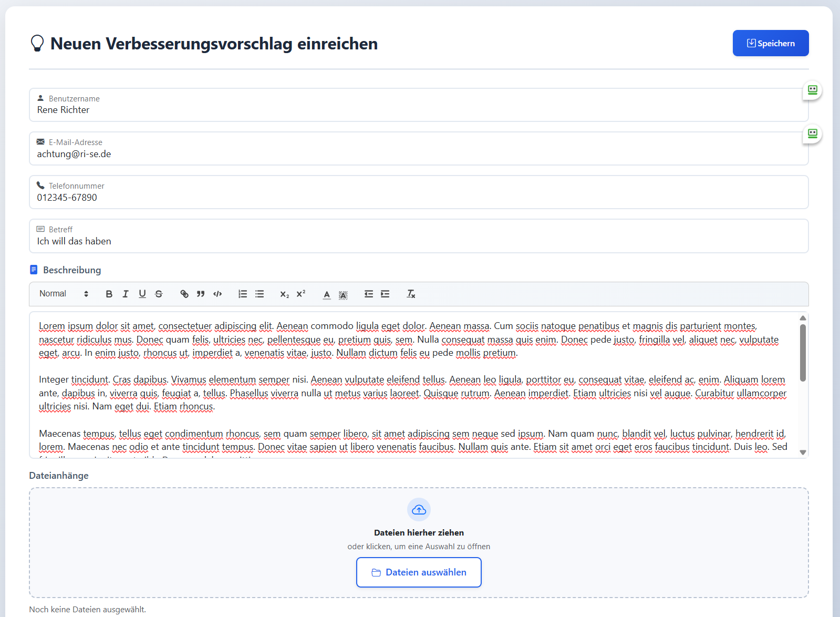Screen dimensions: 840x617
Task: Click the lightbulb icon next to title
Action: pos(37,43)
